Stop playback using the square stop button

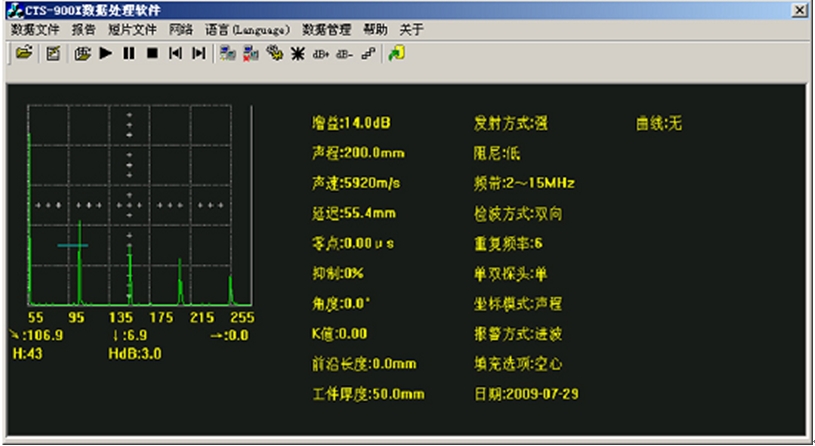click(152, 54)
